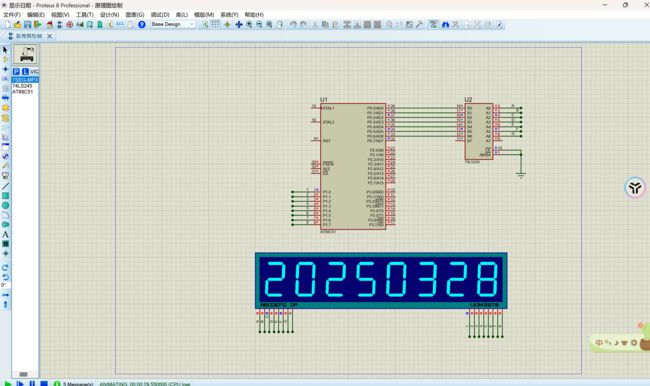Click the 'L' library manage button

(25, 71)
